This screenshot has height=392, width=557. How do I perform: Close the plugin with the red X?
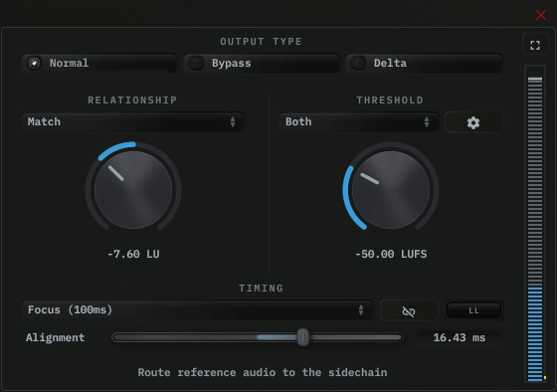tap(541, 15)
